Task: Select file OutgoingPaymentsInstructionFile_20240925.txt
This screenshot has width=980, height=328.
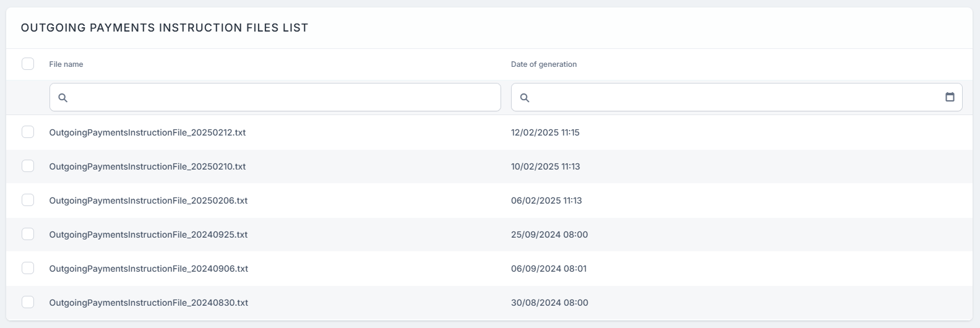Action: [x=148, y=235]
